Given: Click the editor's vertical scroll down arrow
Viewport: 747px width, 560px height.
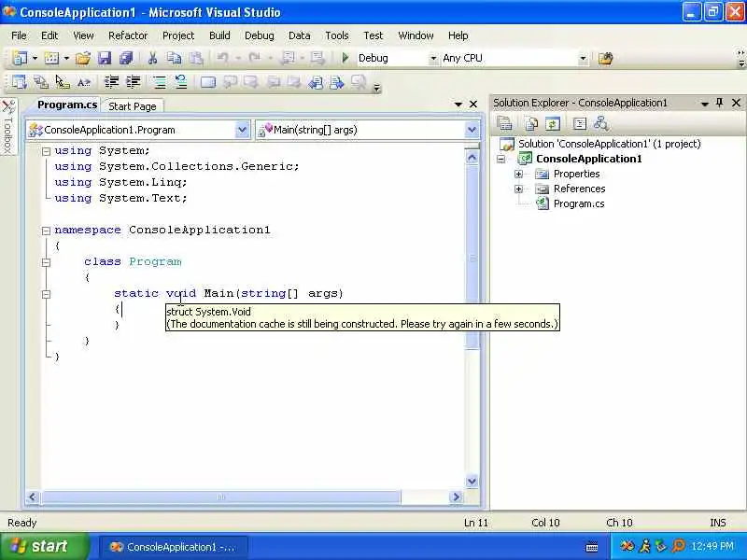Looking at the screenshot, I should click(472, 481).
